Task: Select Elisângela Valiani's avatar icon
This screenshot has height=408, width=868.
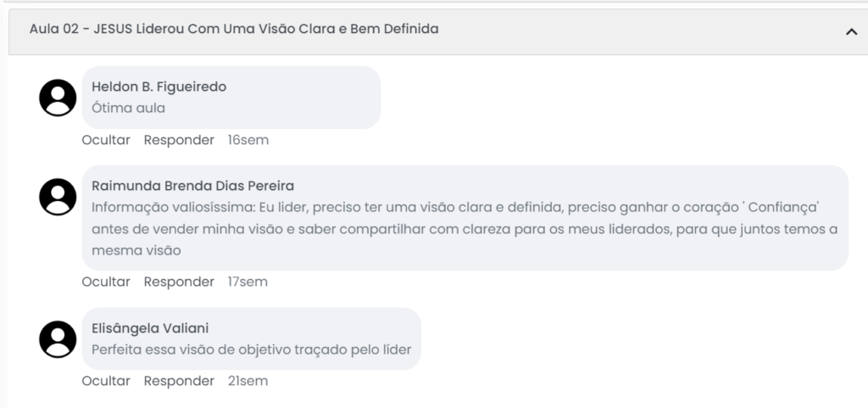Action: tap(58, 339)
